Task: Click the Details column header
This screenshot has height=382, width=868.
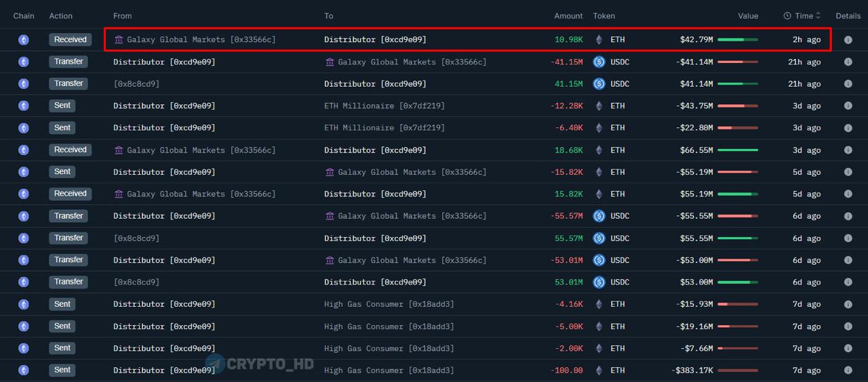Action: (x=848, y=16)
